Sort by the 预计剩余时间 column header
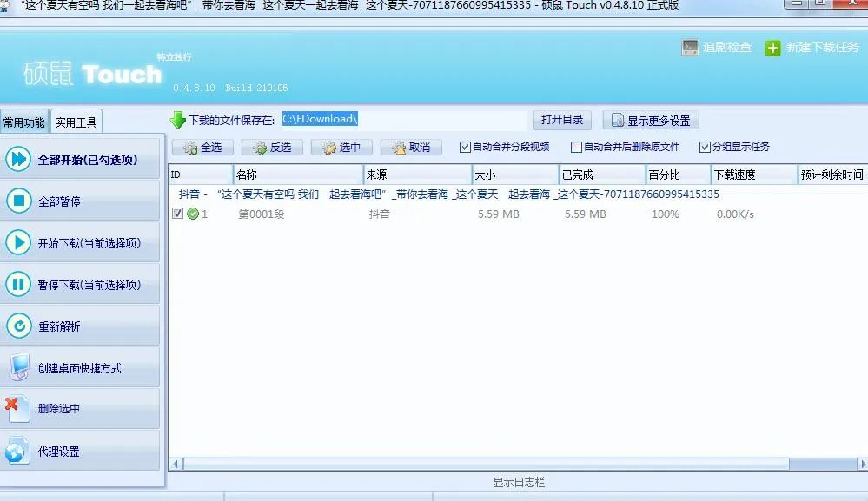This screenshot has height=501, width=868. coord(832,175)
